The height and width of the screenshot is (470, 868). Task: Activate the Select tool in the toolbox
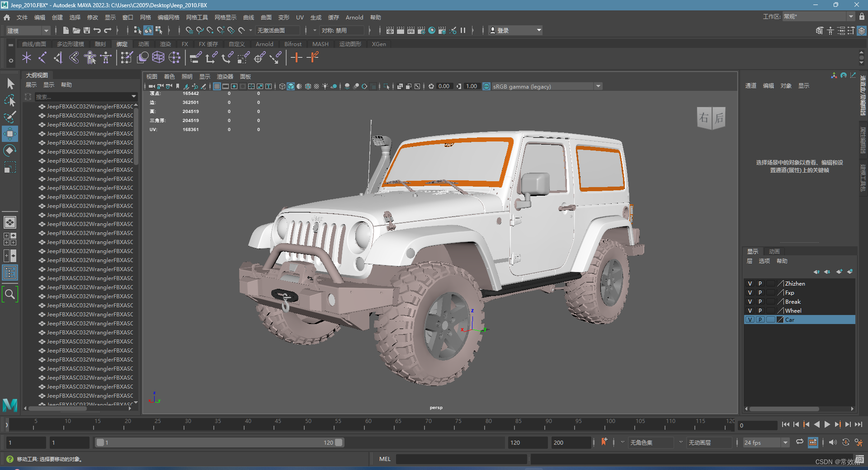pyautogui.click(x=10, y=84)
